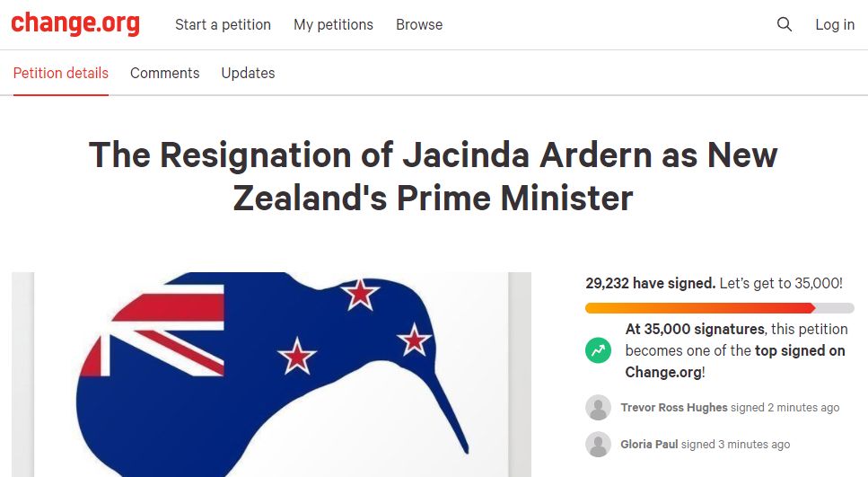Screen dimensions: 868x477
Task: Open Start a petition
Action: click(224, 25)
